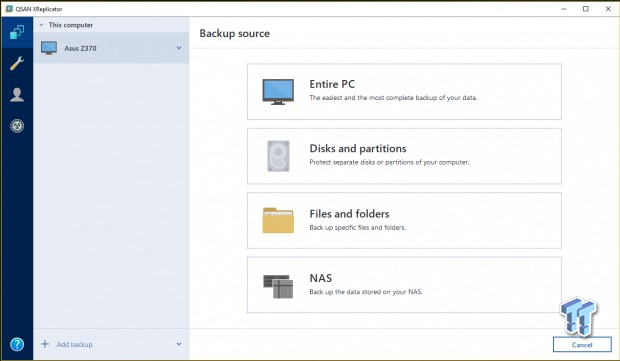Select the Asus Z370 backup entry
This screenshot has width=620, height=361.
[x=111, y=48]
